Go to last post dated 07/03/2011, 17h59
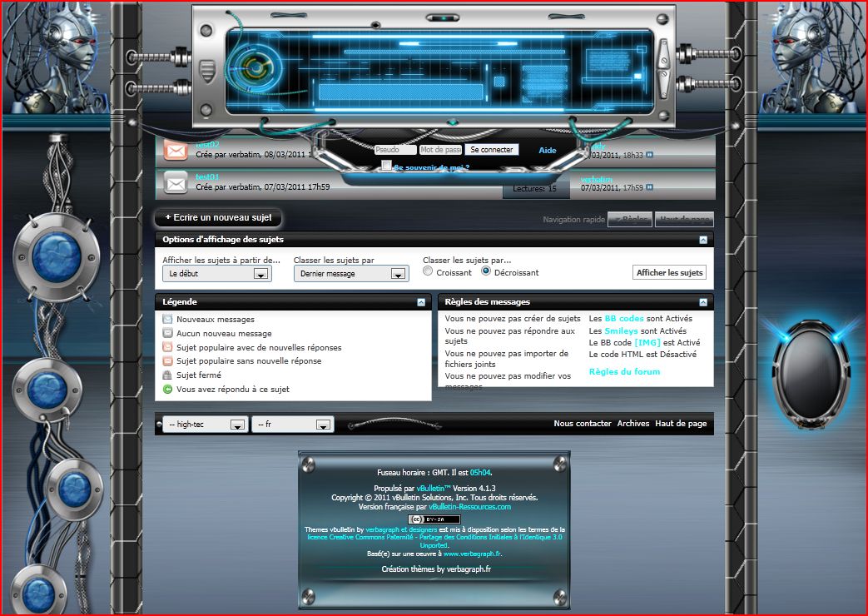Screen dimensions: 868x616 coord(649,188)
